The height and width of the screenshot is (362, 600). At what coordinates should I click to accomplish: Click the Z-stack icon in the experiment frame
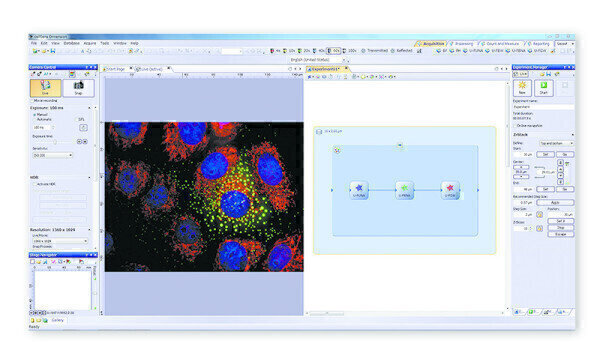319,132
